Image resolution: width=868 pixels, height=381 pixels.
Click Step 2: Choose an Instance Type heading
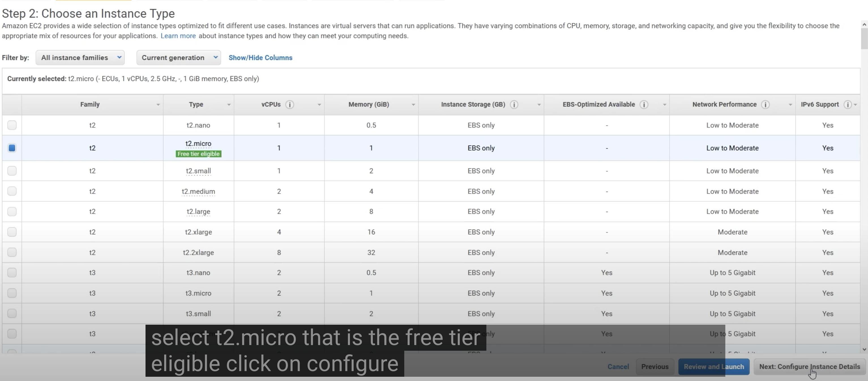(88, 14)
